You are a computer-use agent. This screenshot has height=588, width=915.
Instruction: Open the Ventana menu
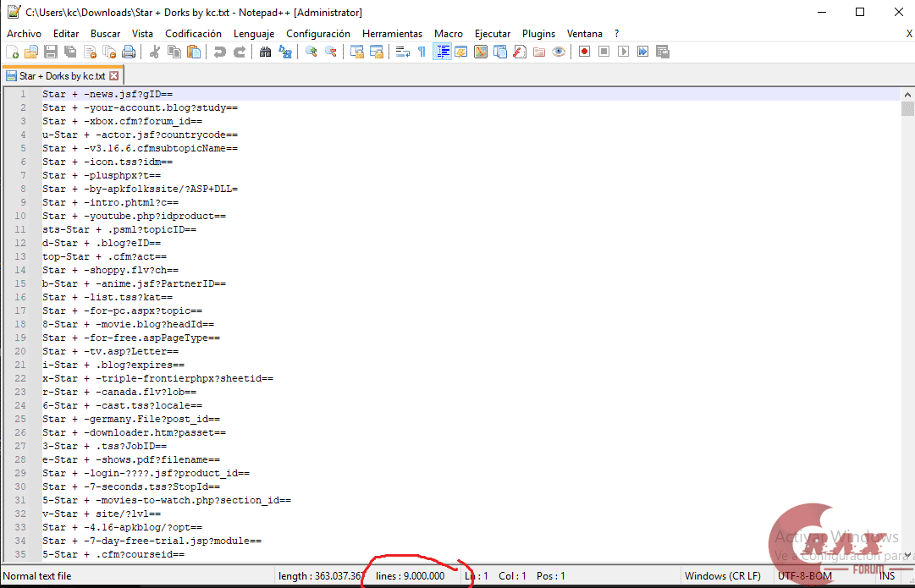point(585,34)
